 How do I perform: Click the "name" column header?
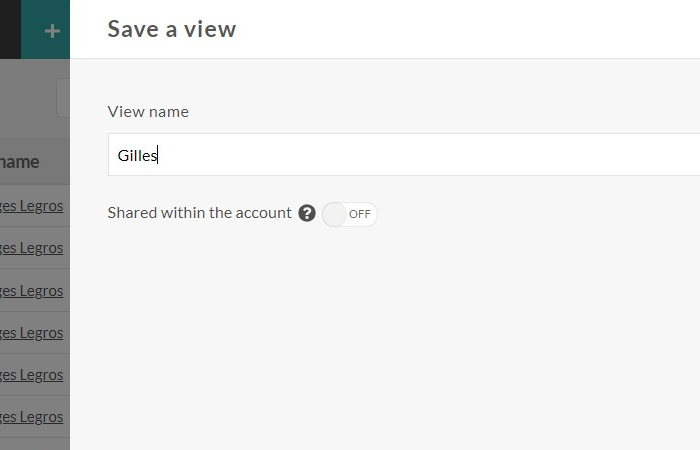coord(20,162)
